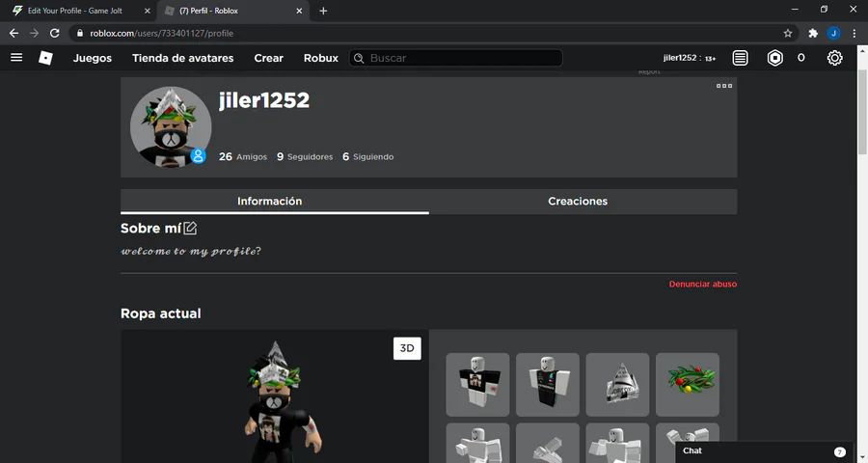
Task: Go back in browser history
Action: 14,33
